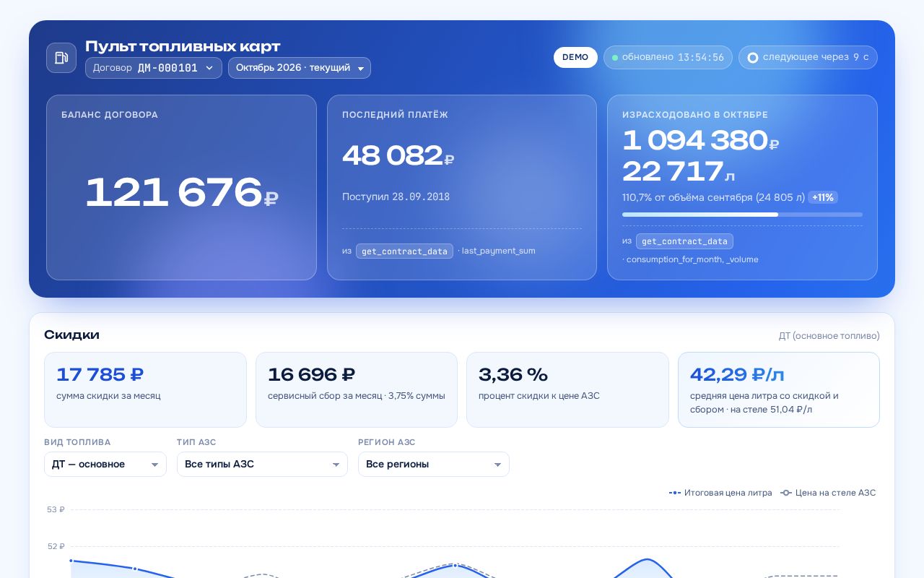Click the circular countdown timer icon
The width and height of the screenshot is (924, 578).
[753, 58]
